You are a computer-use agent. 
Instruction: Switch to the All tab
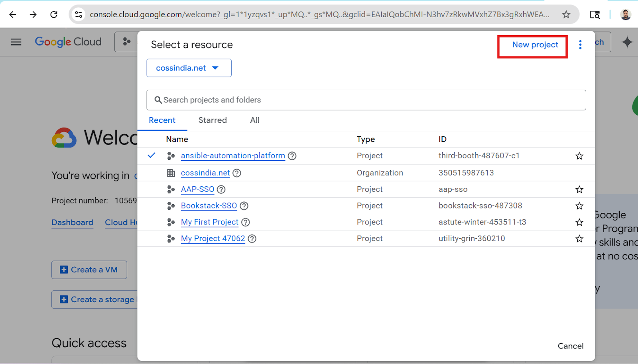[x=255, y=120]
